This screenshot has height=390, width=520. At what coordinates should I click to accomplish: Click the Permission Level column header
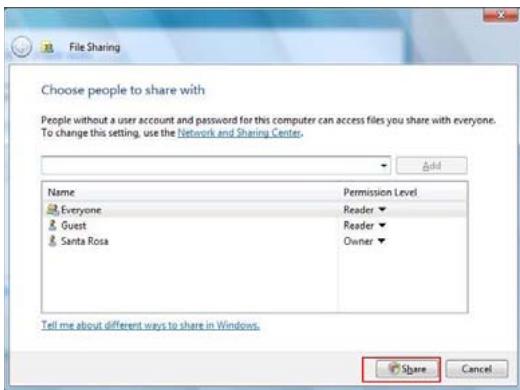pos(380,192)
